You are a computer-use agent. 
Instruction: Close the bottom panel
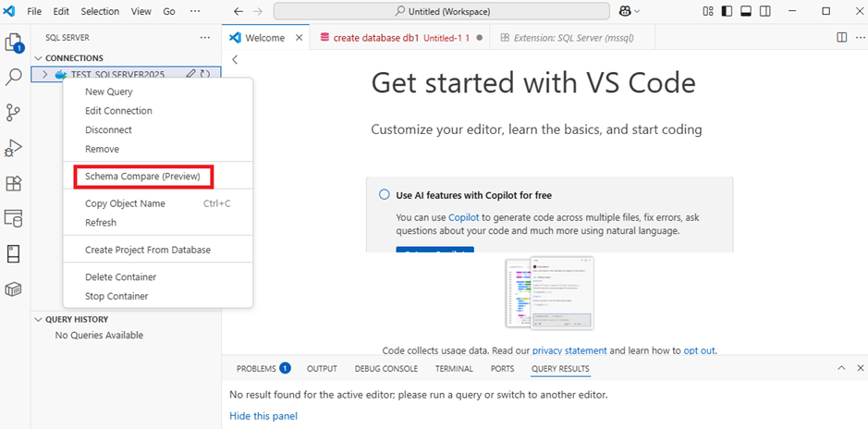point(861,368)
